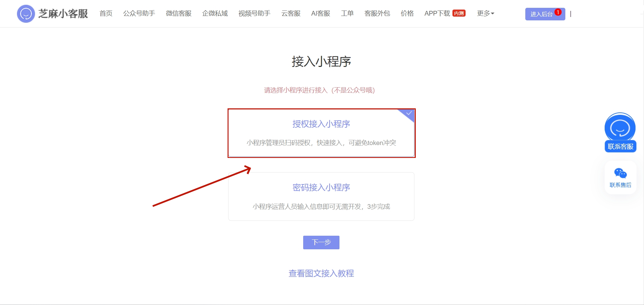Click the 联系售后 label text

(620, 185)
